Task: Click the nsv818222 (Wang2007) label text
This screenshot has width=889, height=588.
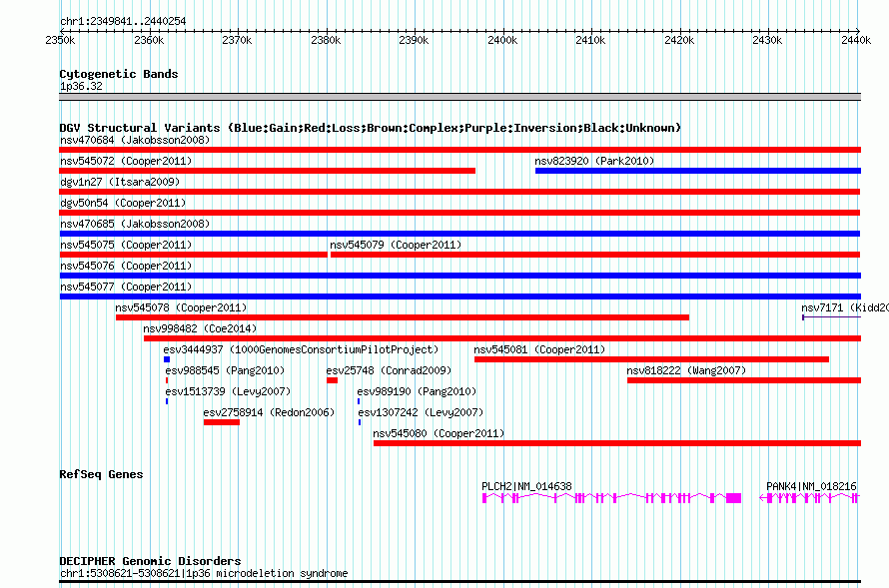Action: click(686, 370)
